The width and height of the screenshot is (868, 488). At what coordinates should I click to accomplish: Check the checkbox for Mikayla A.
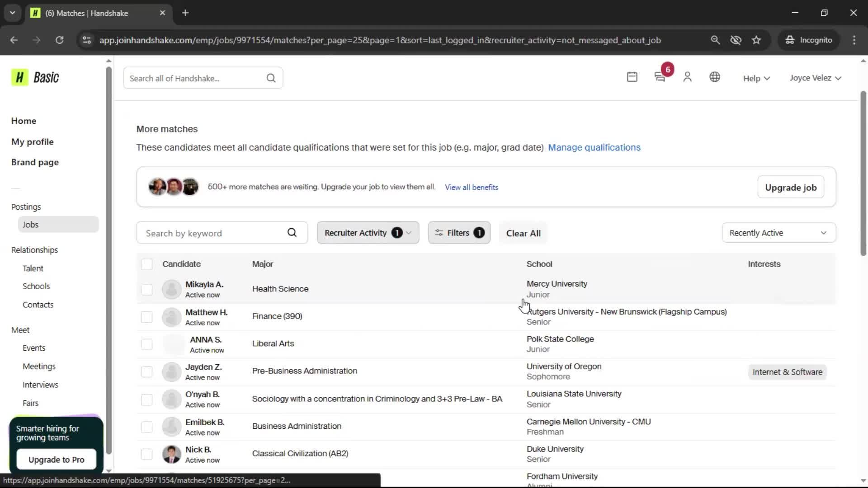(x=146, y=290)
